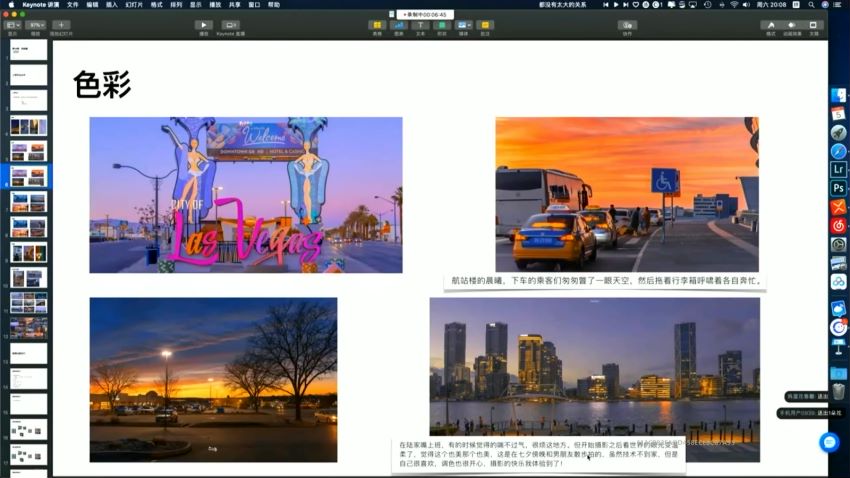
Task: Select the city skyline waterfront photo
Action: tap(595, 369)
